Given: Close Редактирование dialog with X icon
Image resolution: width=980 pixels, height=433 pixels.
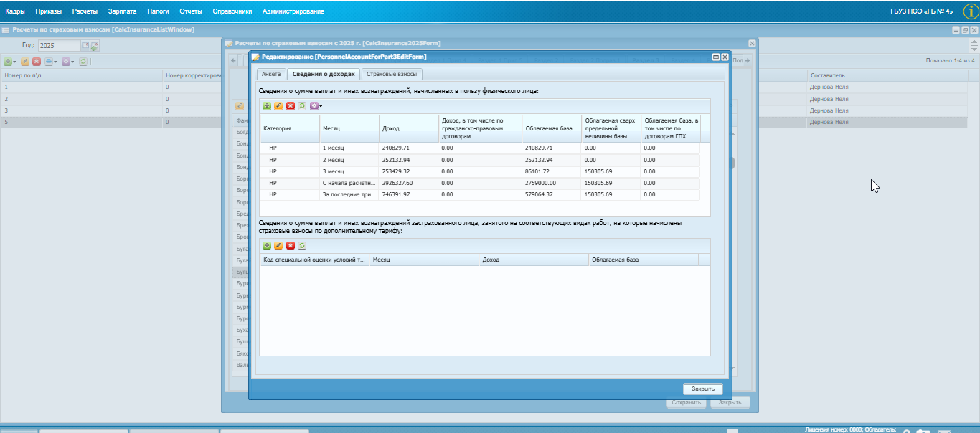Looking at the screenshot, I should tap(724, 57).
